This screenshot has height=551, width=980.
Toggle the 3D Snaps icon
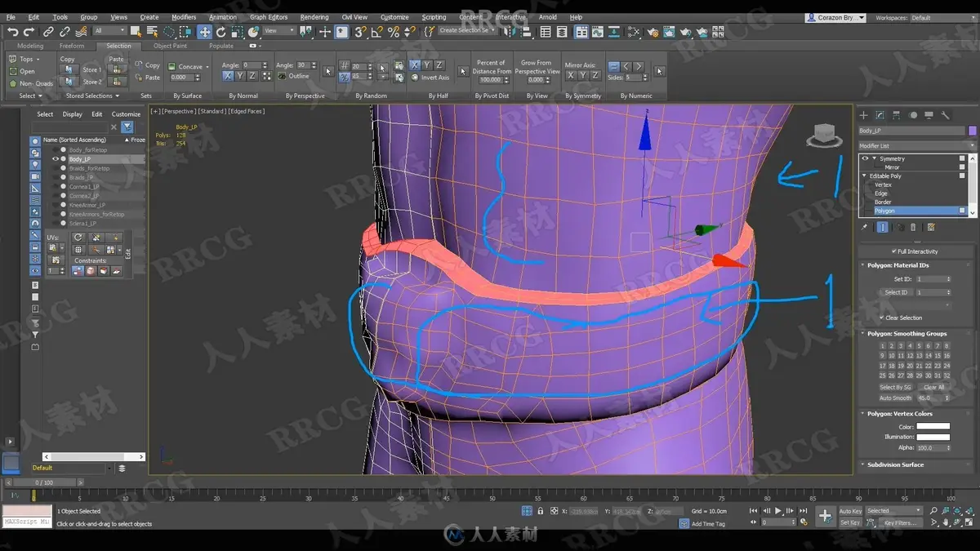point(359,31)
